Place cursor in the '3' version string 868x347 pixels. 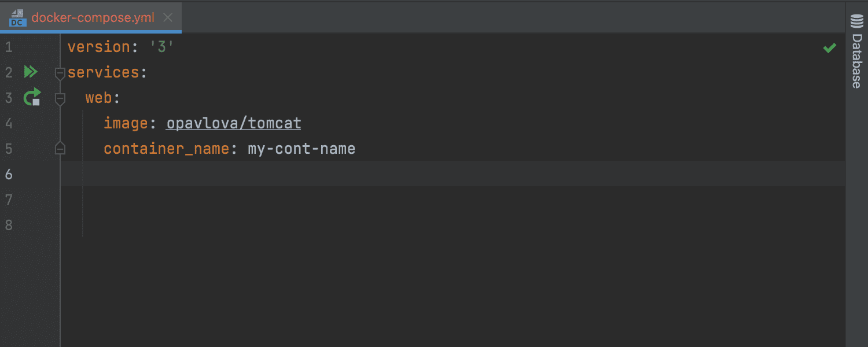point(162,47)
